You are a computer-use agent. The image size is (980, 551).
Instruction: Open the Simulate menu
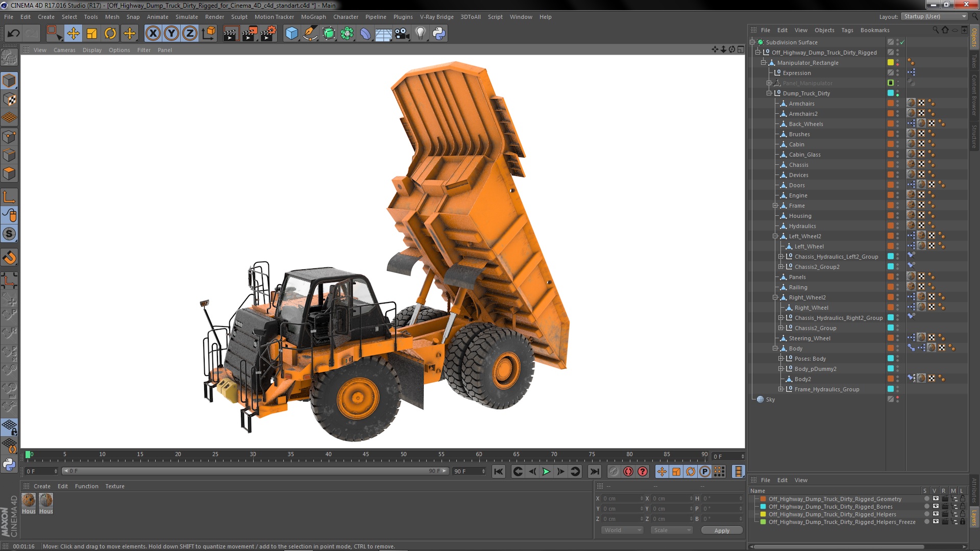click(187, 17)
